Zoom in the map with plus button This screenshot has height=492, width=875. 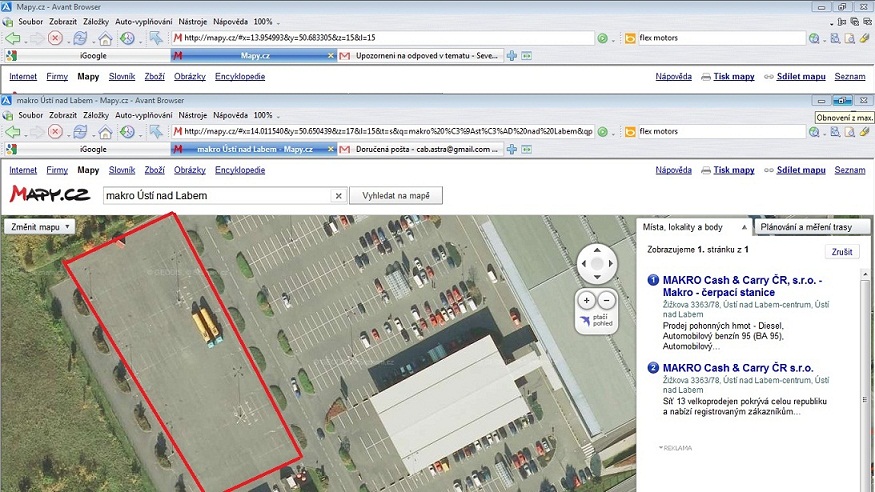click(x=586, y=301)
